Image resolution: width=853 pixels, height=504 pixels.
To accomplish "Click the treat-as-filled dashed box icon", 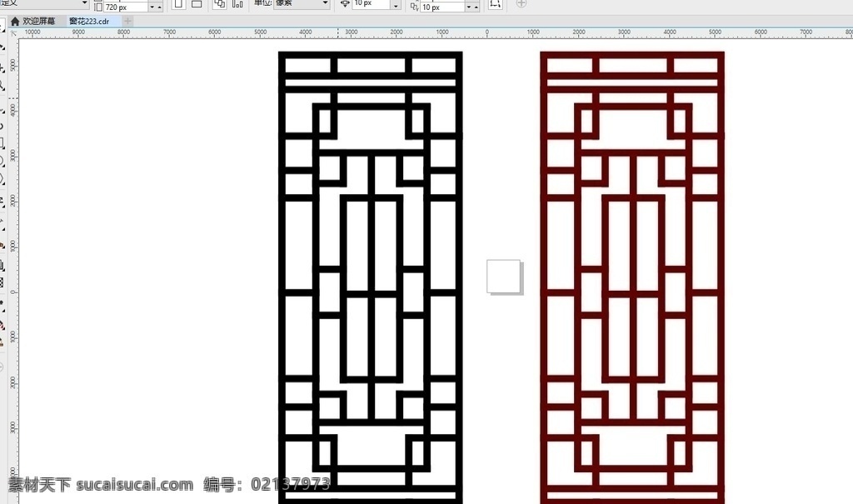I will [495, 4].
